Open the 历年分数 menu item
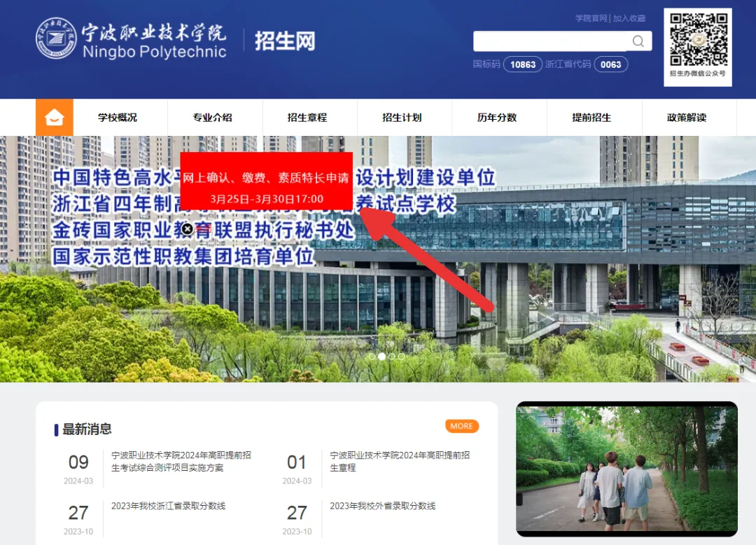 tap(497, 118)
